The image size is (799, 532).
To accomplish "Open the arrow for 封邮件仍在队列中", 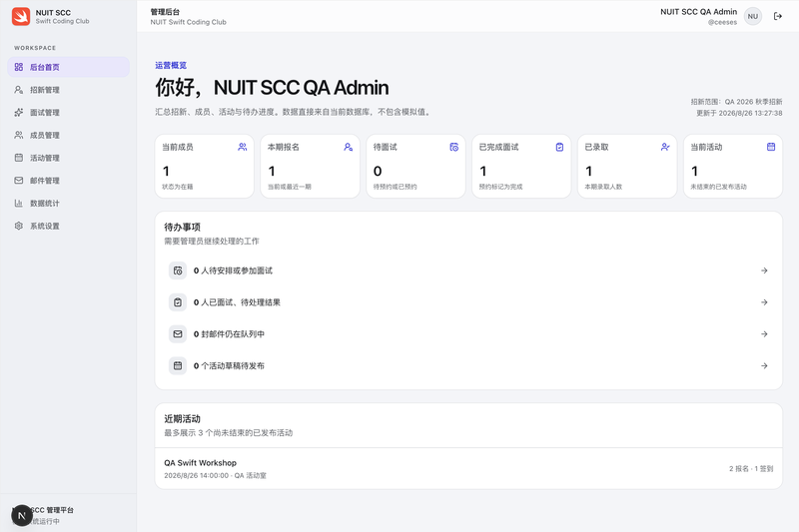I will click(764, 334).
